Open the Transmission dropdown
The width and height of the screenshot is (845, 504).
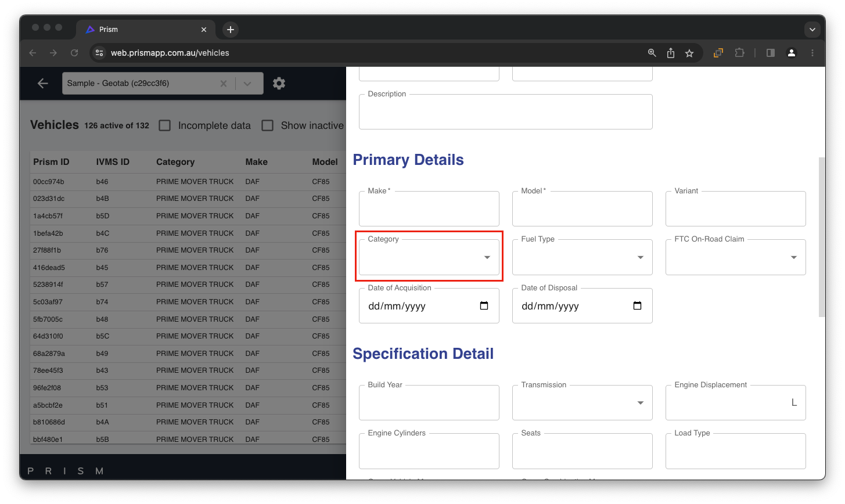[582, 403]
